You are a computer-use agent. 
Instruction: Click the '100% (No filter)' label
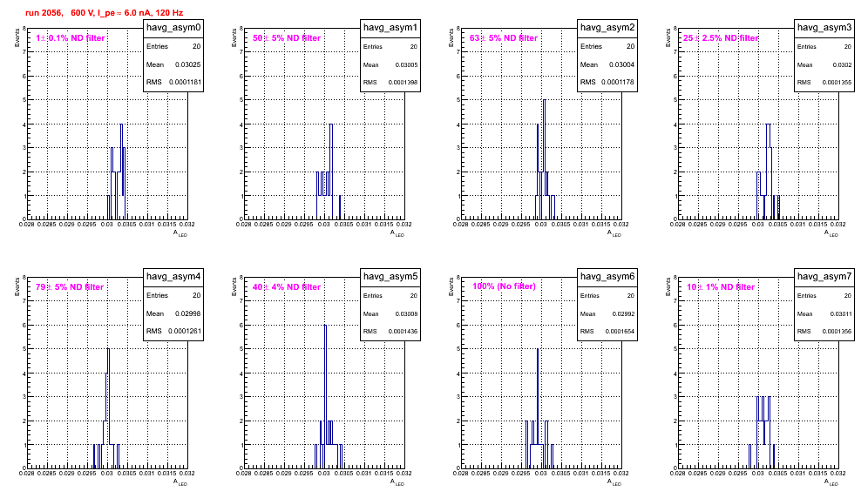click(505, 286)
